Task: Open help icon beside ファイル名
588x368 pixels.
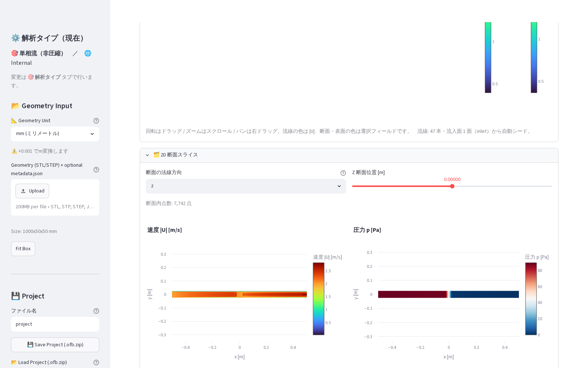Action: (96, 311)
